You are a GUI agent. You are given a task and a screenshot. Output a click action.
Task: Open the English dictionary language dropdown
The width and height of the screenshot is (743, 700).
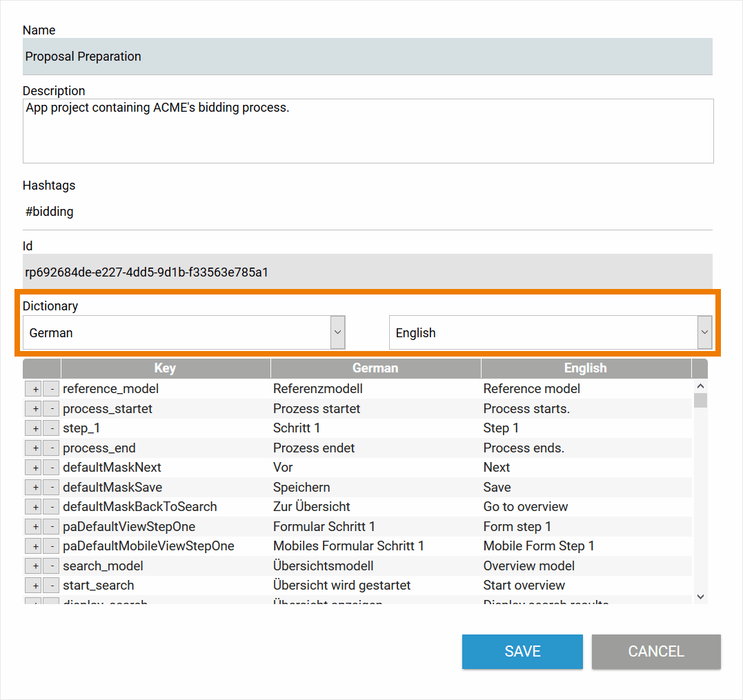[550, 332]
